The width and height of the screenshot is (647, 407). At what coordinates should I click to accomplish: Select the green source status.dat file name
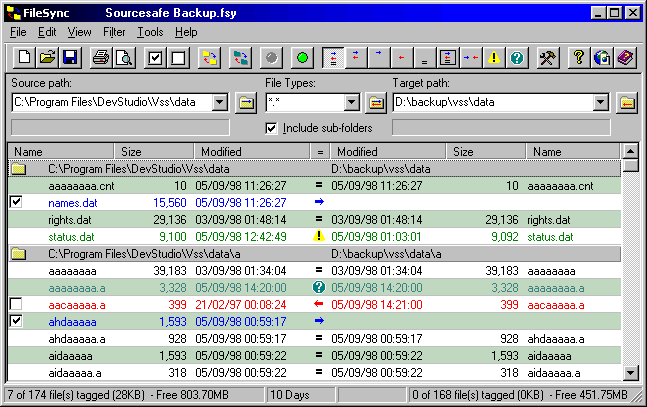point(71,237)
